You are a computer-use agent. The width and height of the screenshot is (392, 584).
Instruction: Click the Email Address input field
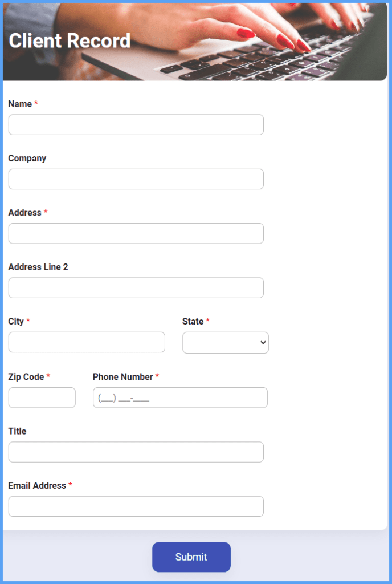pyautogui.click(x=136, y=506)
